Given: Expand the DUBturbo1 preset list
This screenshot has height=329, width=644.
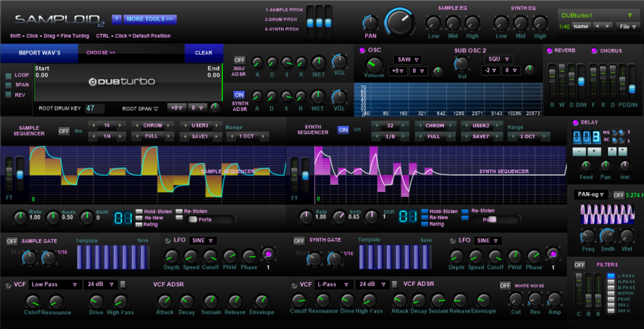Looking at the screenshot, I should click(629, 16).
